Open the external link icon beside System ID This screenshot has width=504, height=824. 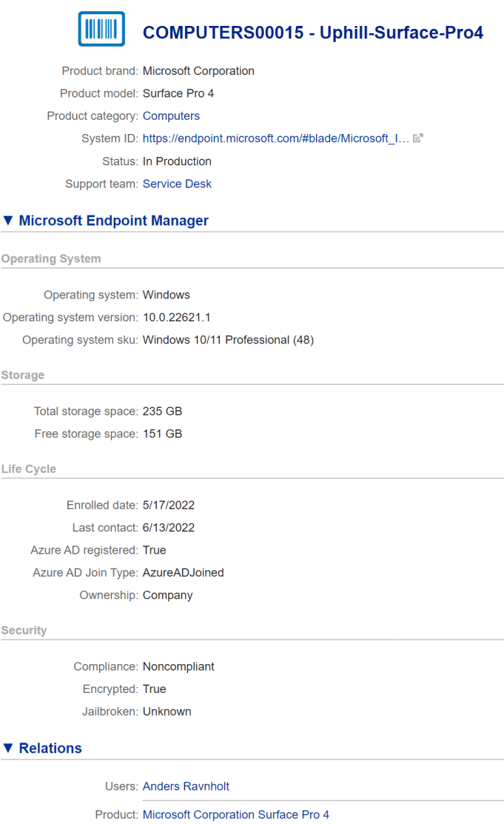point(417,138)
